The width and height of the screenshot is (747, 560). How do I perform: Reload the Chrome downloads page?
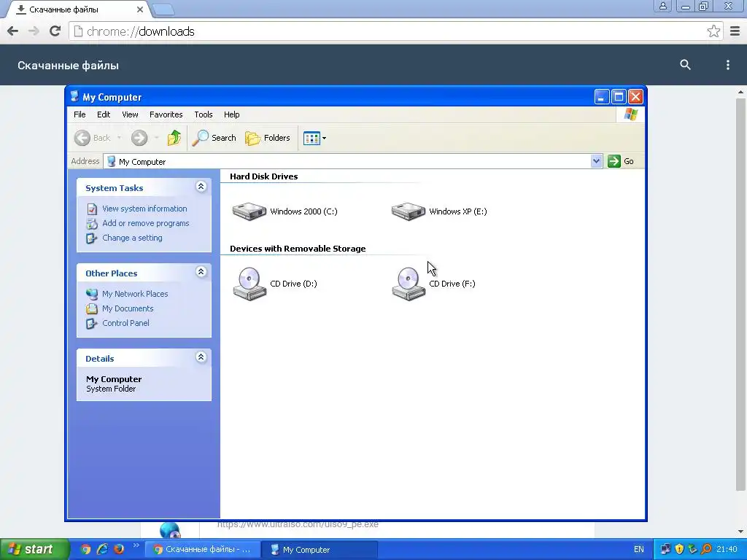pyautogui.click(x=55, y=31)
